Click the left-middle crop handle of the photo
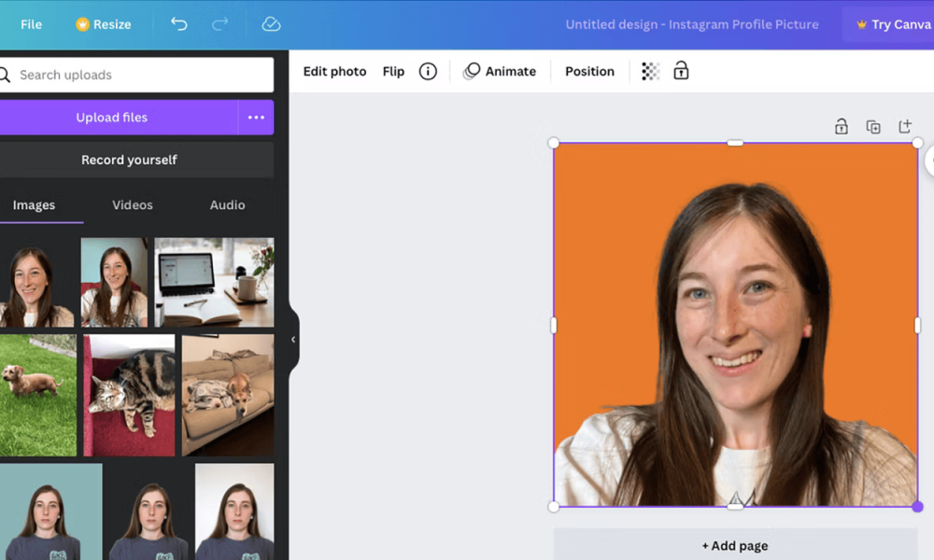Screen dimensions: 934x560 point(553,325)
